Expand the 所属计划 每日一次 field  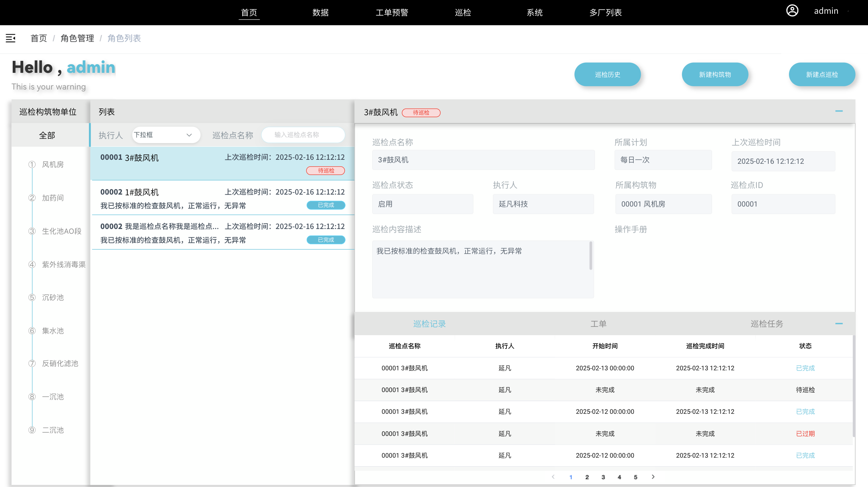(x=663, y=160)
